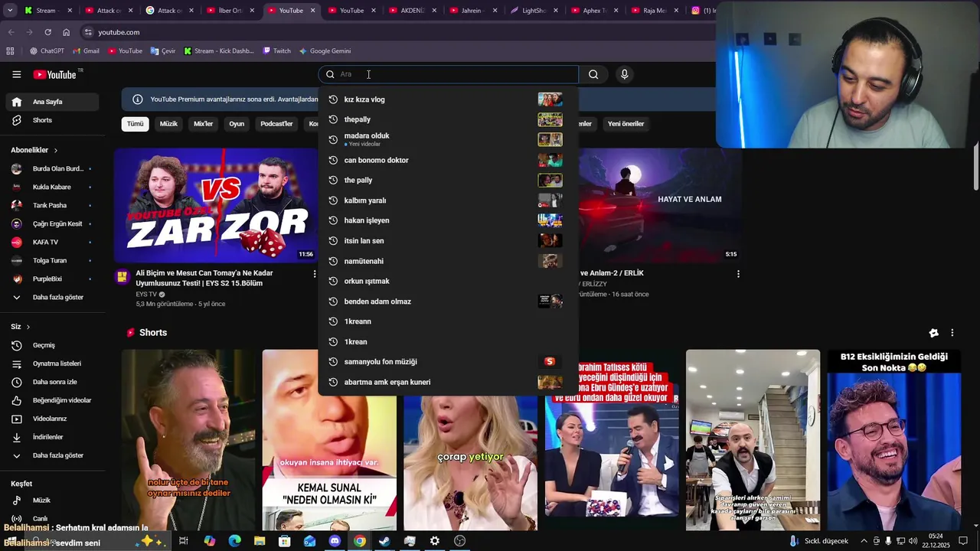Expand the Abonelikler section chevron
The height and width of the screenshot is (551, 980).
coord(55,151)
